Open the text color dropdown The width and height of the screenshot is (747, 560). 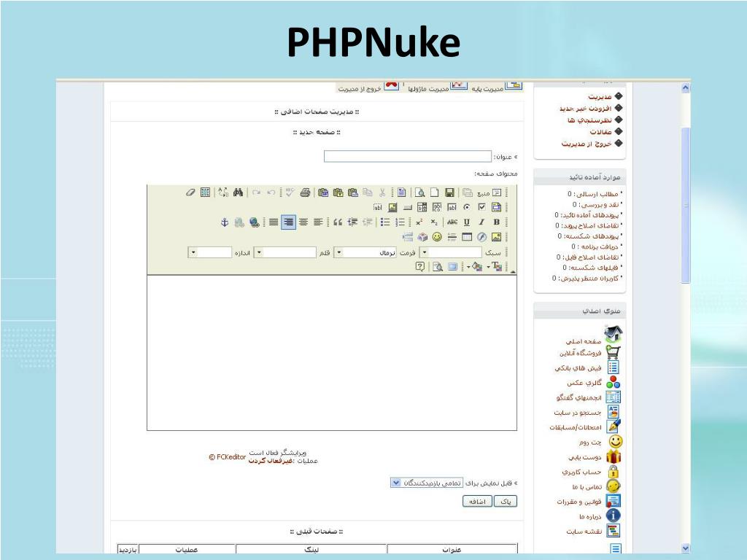(495, 267)
